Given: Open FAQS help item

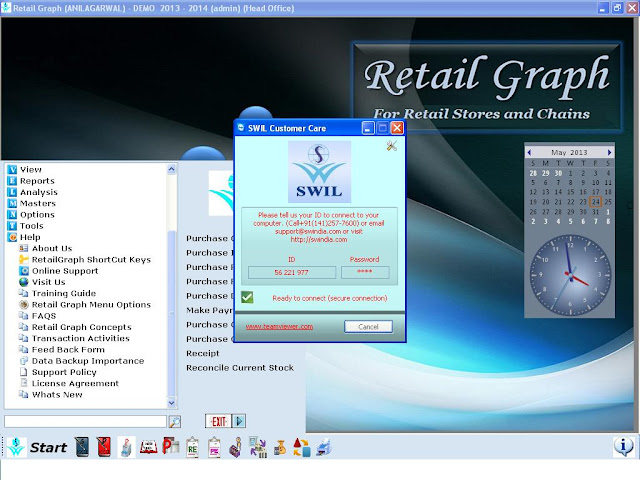Looking at the screenshot, I should click(x=44, y=316).
